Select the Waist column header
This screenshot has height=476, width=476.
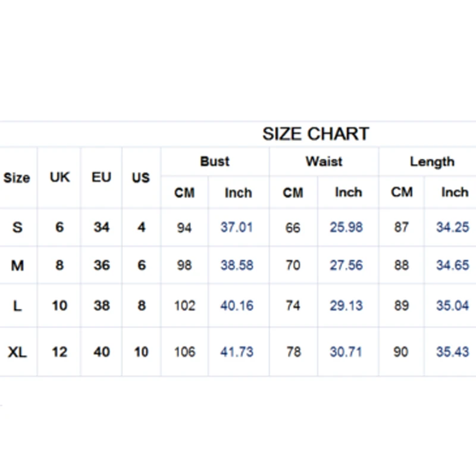tap(324, 161)
